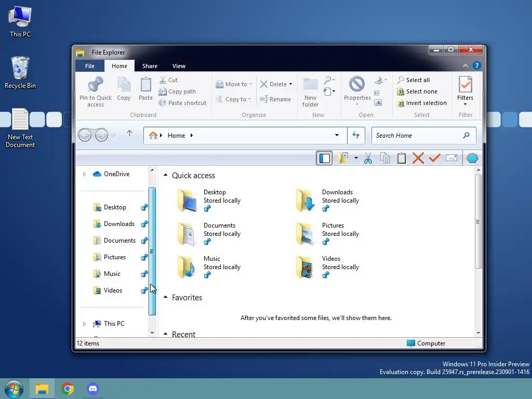Collapse the Favorites section
This screenshot has width=532, height=399.
click(166, 298)
